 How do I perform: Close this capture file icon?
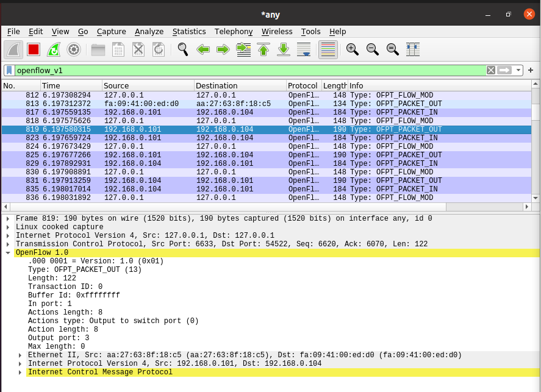pyautogui.click(x=138, y=49)
